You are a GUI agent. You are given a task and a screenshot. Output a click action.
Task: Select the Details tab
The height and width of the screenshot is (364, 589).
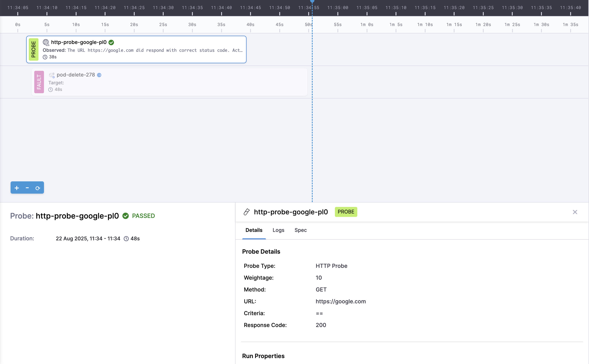pos(254,230)
